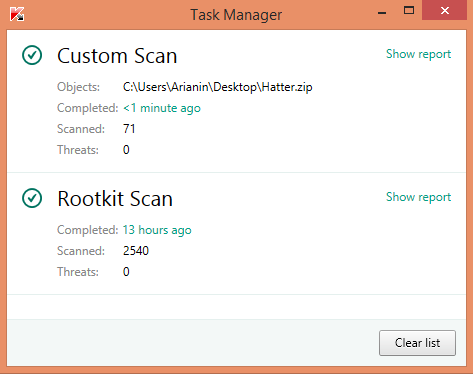This screenshot has height=374, width=473.
Task: Click the Clear list button
Action: (x=417, y=343)
